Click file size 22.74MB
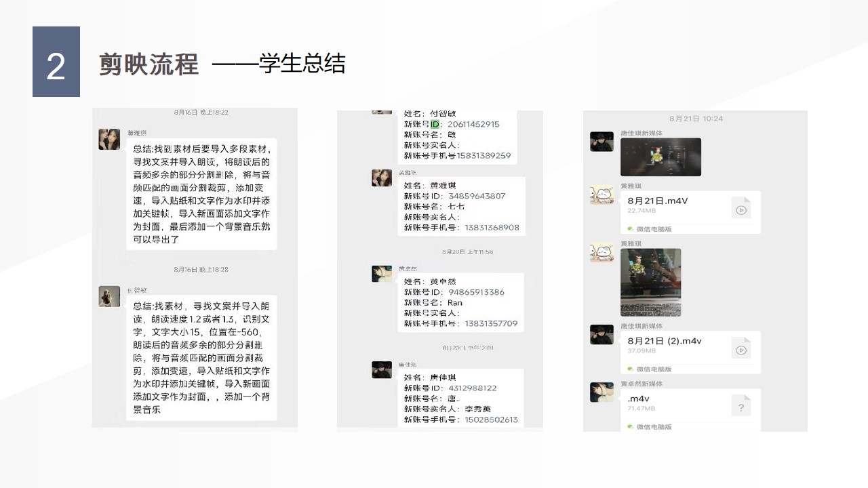 (642, 211)
